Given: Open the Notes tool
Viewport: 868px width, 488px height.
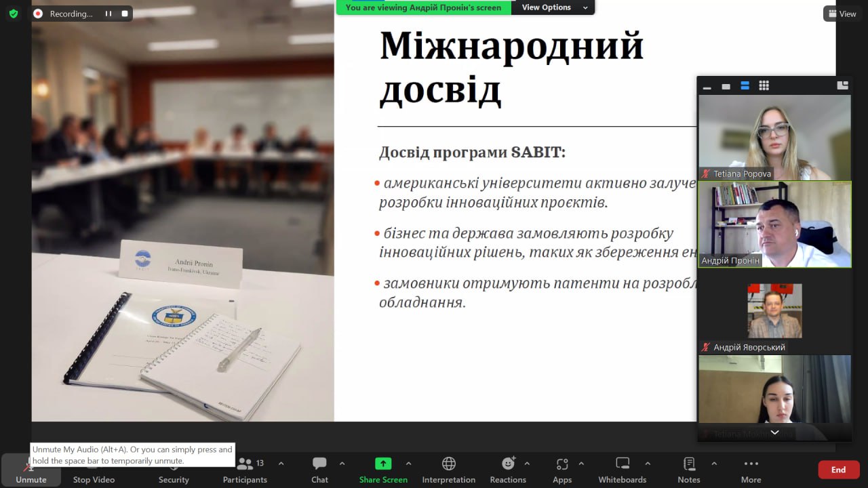Looking at the screenshot, I should coord(689,469).
